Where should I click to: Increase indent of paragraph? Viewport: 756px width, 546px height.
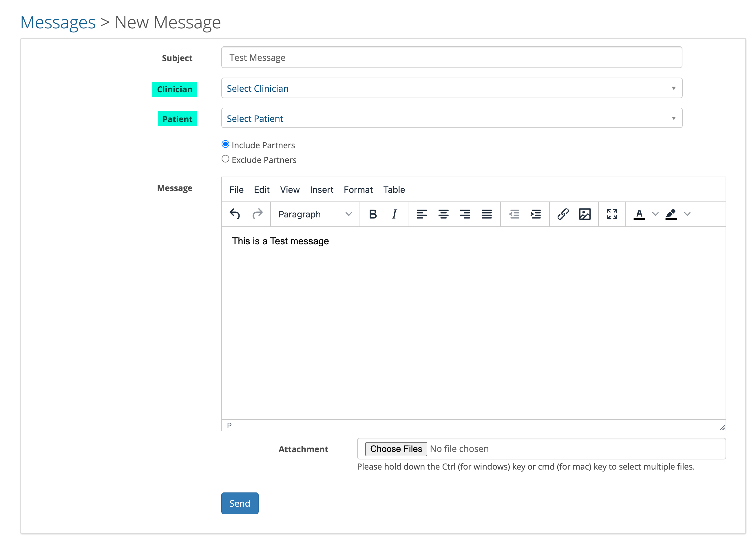(536, 214)
